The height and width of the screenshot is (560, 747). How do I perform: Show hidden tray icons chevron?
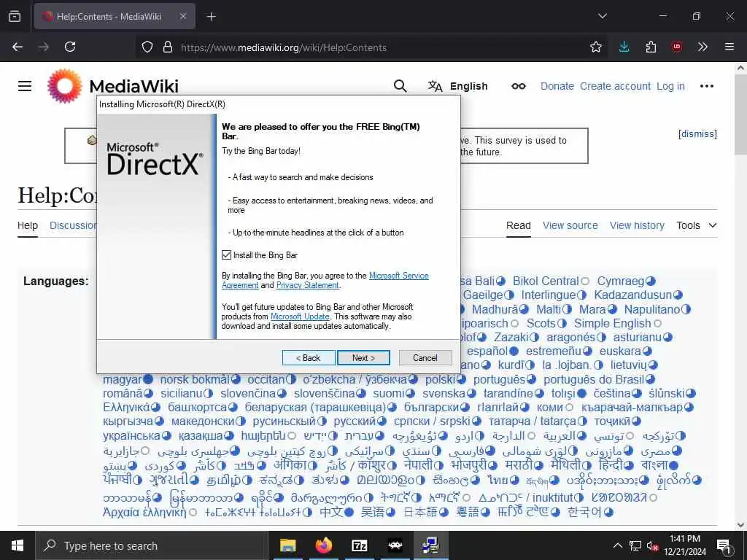click(x=617, y=545)
